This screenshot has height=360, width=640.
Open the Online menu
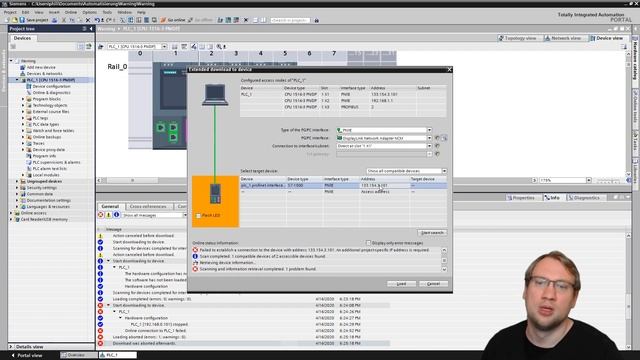click(x=71, y=12)
